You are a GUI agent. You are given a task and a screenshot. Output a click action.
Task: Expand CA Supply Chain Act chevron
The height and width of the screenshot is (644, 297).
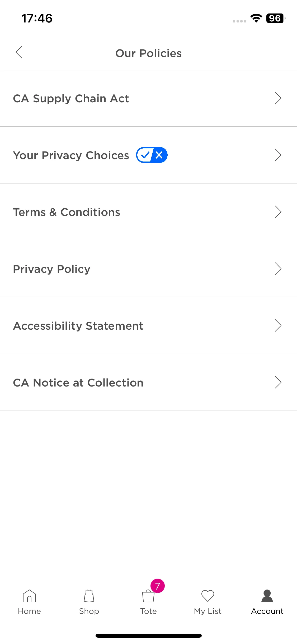tap(278, 98)
